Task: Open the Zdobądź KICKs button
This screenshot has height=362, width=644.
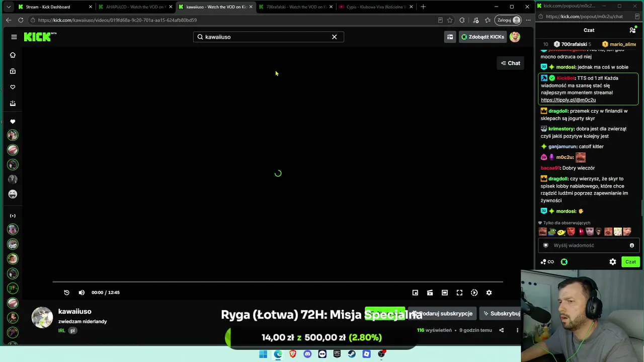Action: 482,37
